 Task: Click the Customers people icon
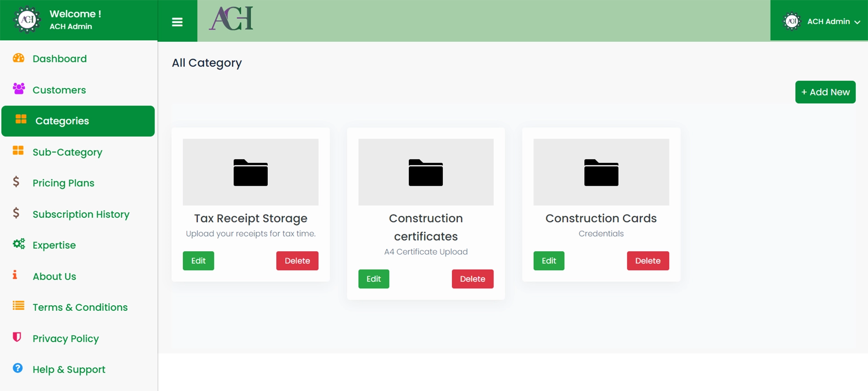[x=19, y=88]
